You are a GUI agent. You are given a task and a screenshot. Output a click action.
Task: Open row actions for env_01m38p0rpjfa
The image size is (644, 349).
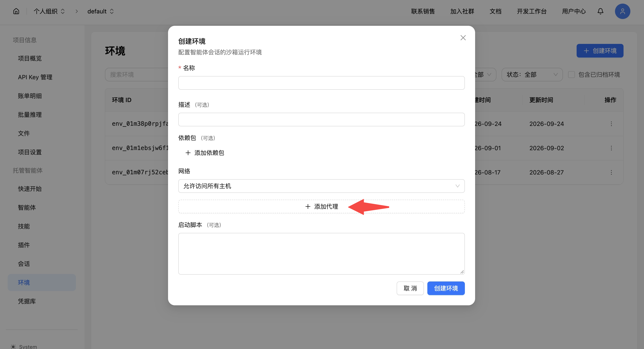pos(611,124)
